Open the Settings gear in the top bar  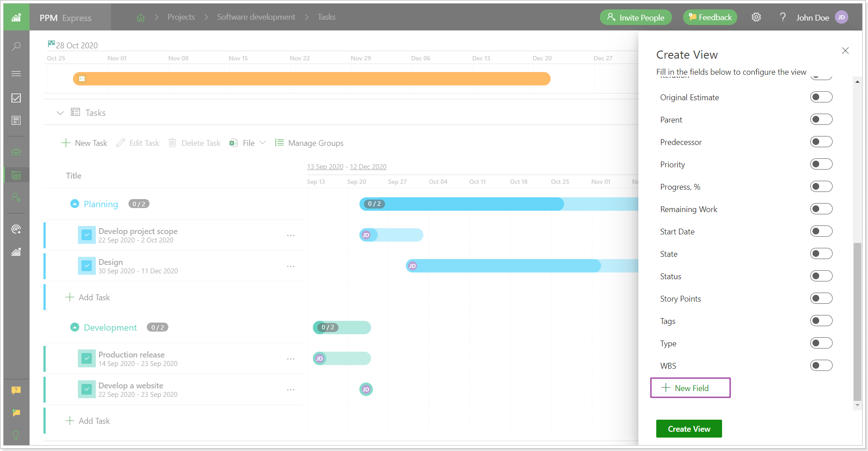(x=756, y=17)
